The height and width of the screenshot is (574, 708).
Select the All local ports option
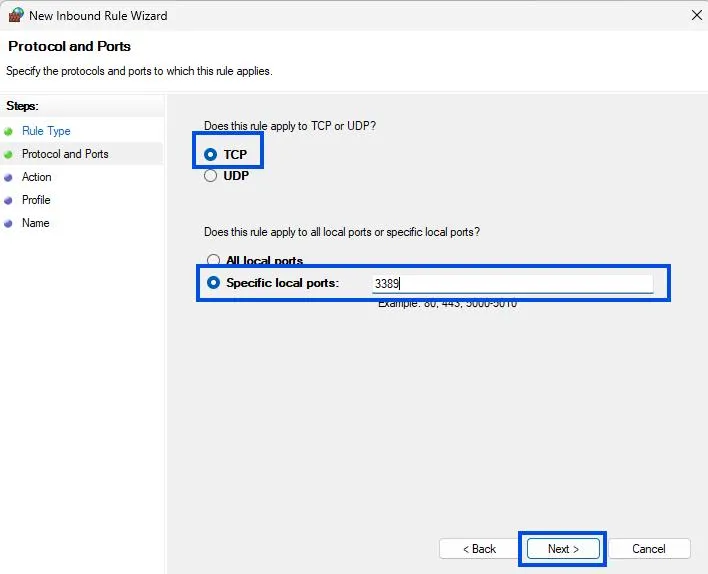211,261
